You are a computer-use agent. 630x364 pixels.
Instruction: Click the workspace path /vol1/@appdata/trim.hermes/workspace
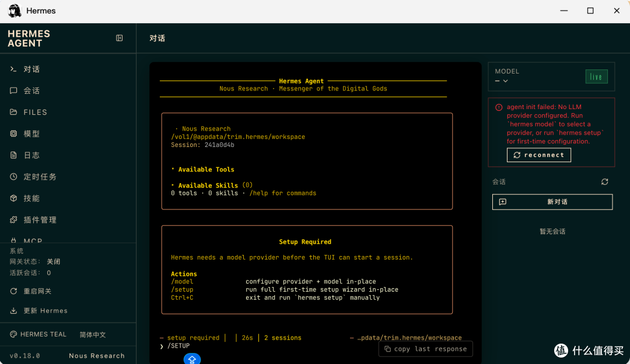click(238, 137)
